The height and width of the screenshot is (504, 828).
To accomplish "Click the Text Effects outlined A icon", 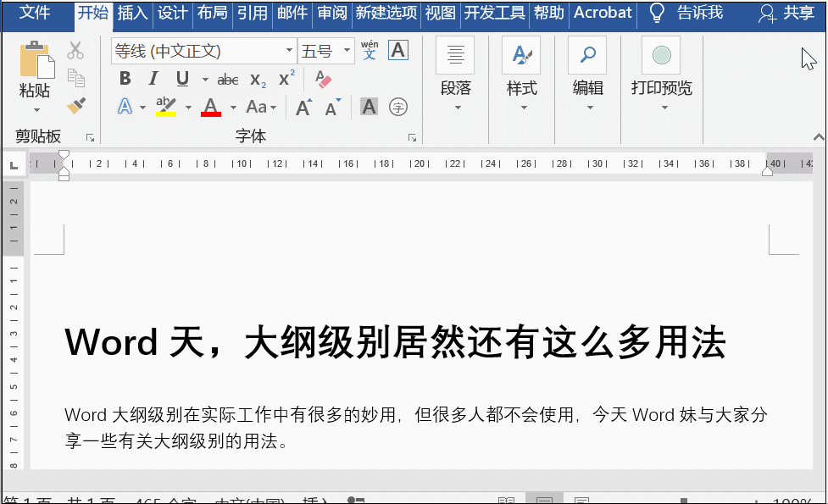I will 125,107.
